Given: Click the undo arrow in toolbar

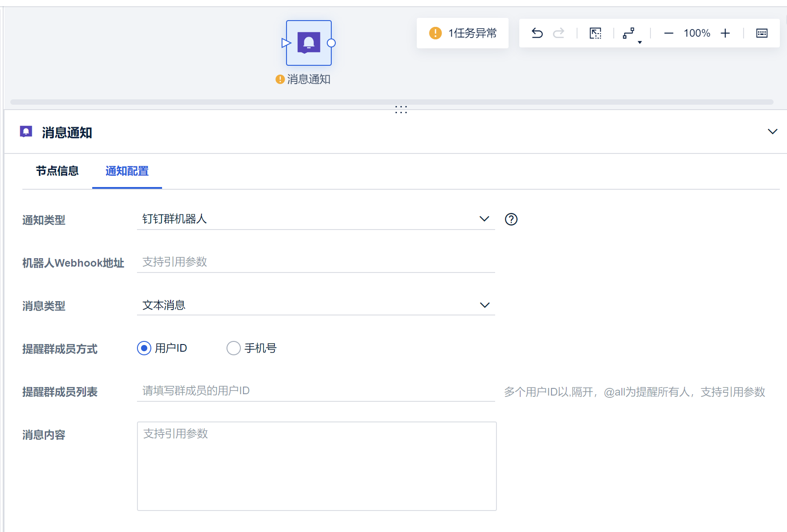Looking at the screenshot, I should tap(537, 33).
